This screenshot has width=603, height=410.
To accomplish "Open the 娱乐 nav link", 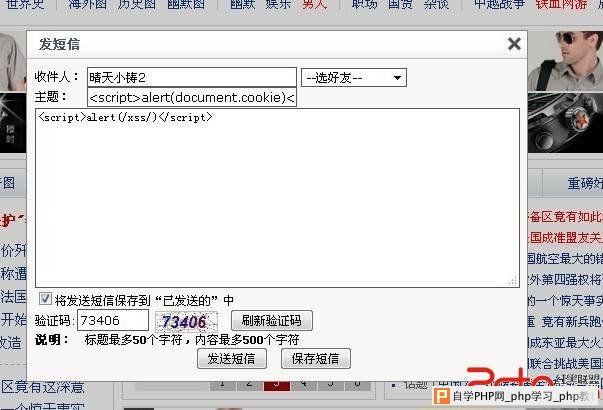I will click(278, 4).
